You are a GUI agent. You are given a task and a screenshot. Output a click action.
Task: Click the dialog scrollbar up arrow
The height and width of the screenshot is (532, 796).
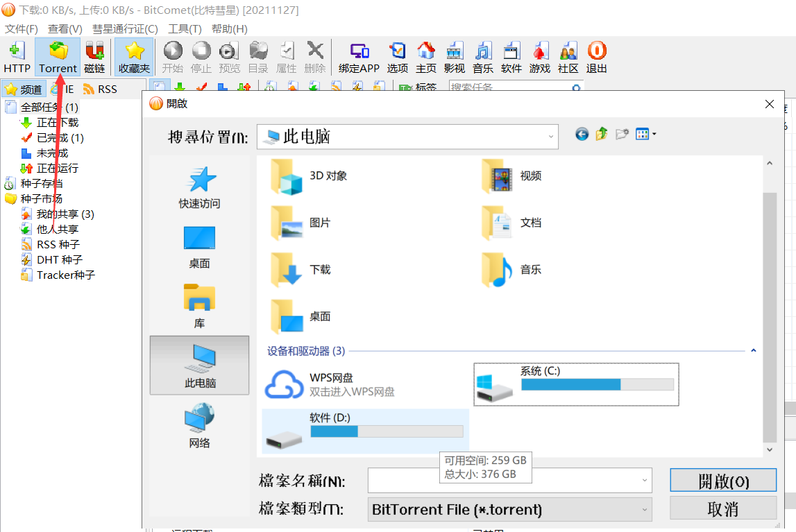[x=770, y=163]
